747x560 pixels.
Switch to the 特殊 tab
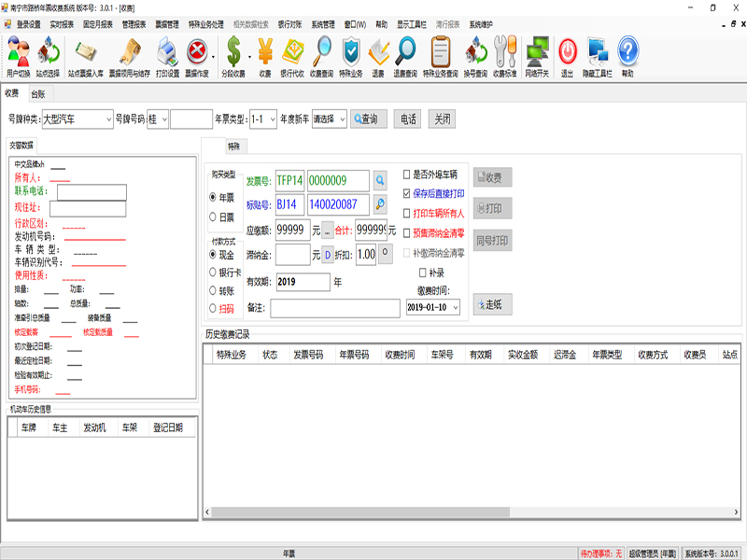point(234,147)
